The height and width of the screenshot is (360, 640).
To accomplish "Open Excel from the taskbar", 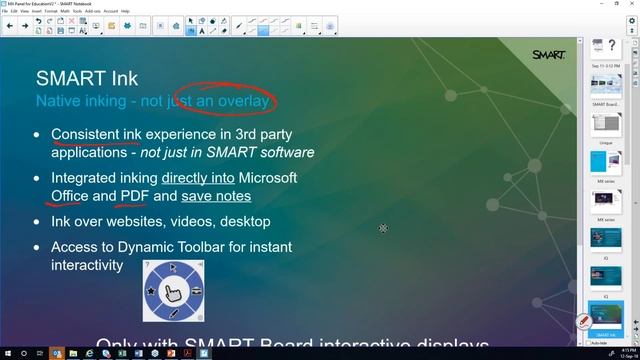I will tap(122, 353).
